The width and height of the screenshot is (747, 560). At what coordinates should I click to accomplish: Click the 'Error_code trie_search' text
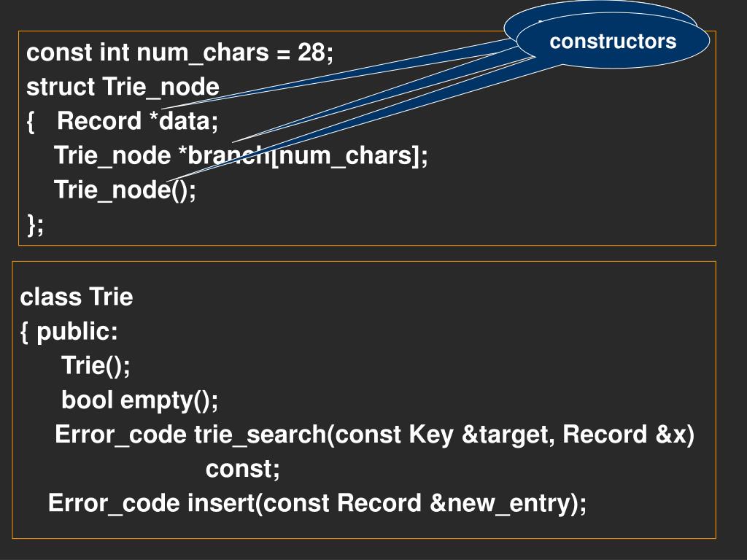click(190, 435)
